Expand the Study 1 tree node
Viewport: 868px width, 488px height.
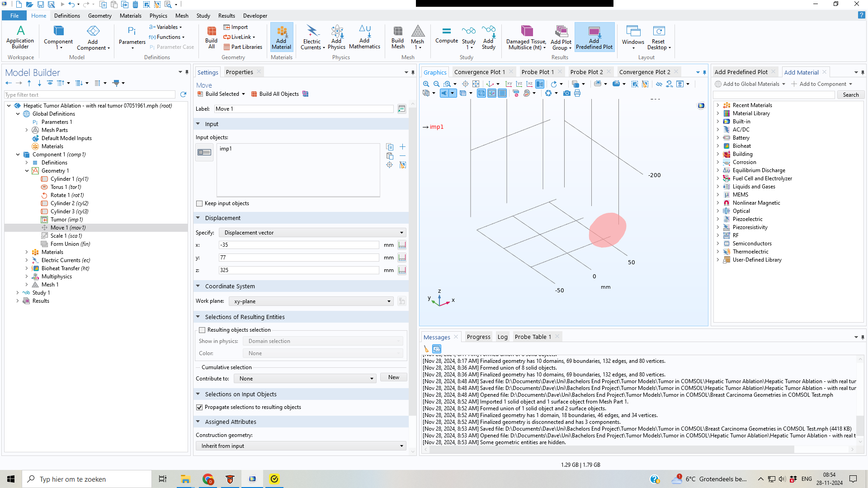click(18, 293)
